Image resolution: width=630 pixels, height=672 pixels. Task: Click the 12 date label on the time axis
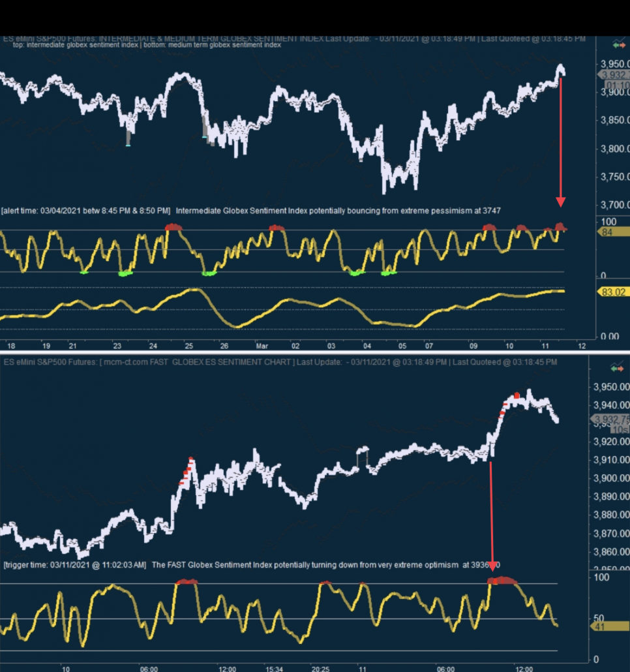(582, 346)
